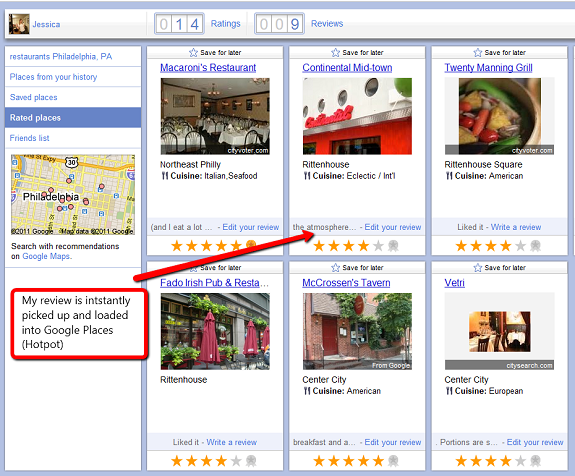
Task: Toggle Save for later on Twenty Manning Grill
Action: point(477,52)
